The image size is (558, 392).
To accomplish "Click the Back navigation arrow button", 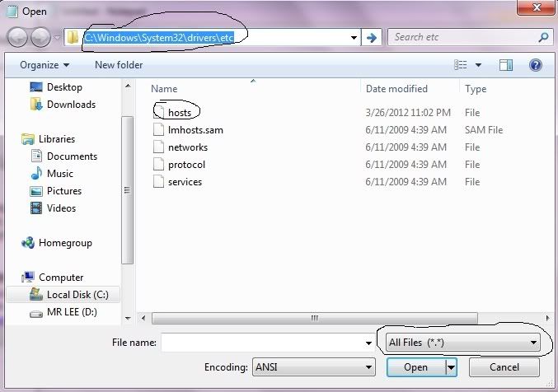I will pos(18,37).
